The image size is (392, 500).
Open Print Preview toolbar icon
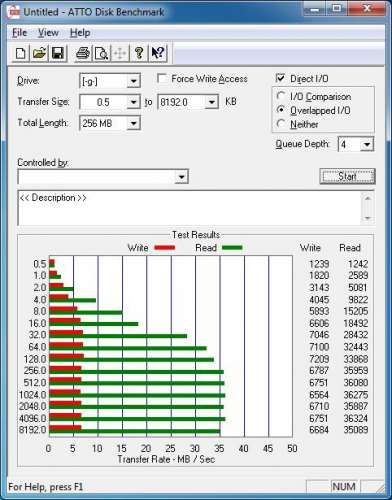point(101,53)
